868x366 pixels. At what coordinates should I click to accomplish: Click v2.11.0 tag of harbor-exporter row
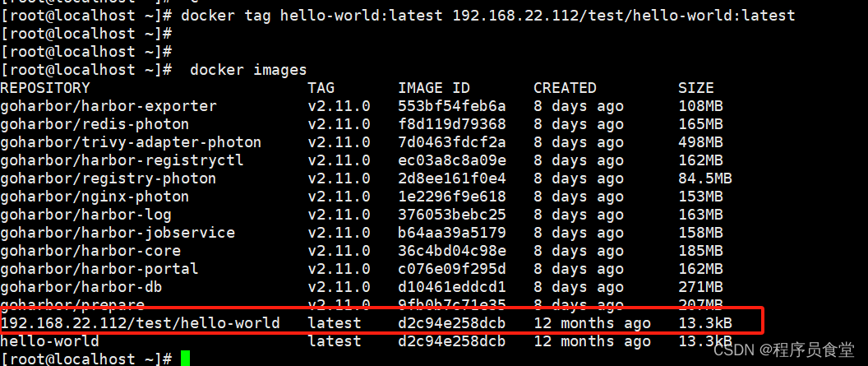pyautogui.click(x=339, y=106)
